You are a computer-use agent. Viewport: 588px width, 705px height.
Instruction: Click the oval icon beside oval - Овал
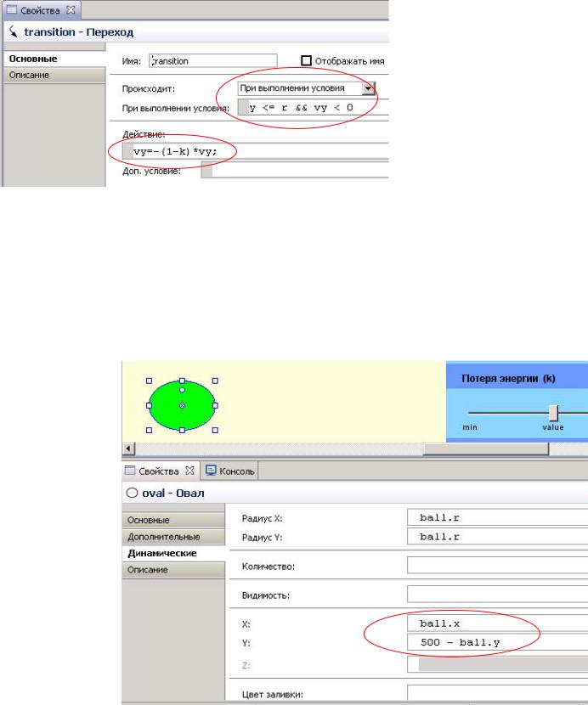tap(132, 493)
